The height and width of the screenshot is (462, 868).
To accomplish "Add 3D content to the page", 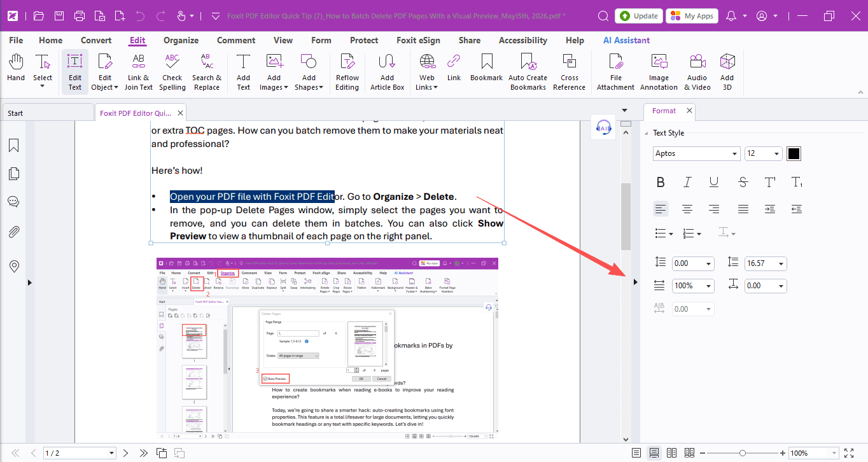I will coord(727,71).
